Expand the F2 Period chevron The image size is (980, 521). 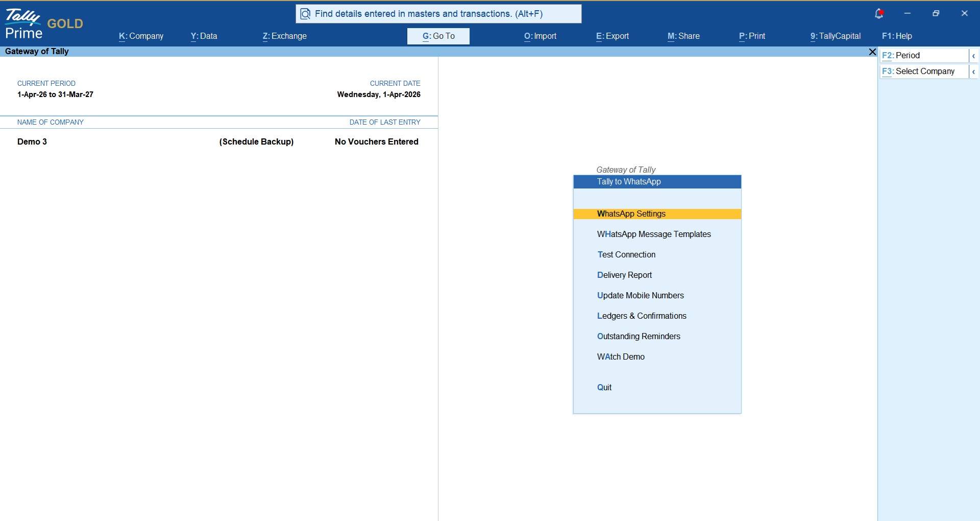tap(973, 56)
